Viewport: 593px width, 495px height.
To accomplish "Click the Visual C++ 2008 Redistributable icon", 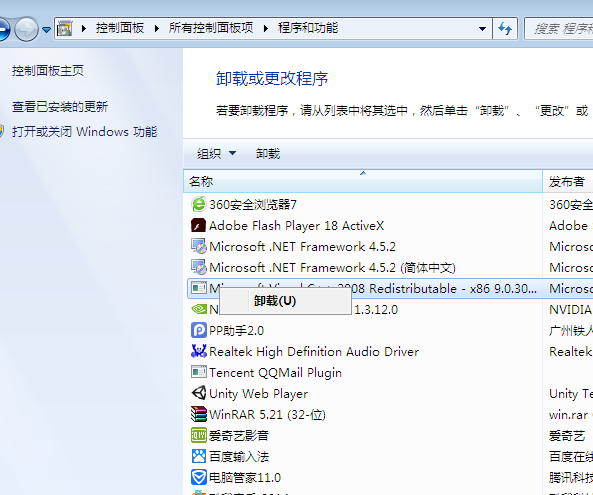I will click(199, 288).
